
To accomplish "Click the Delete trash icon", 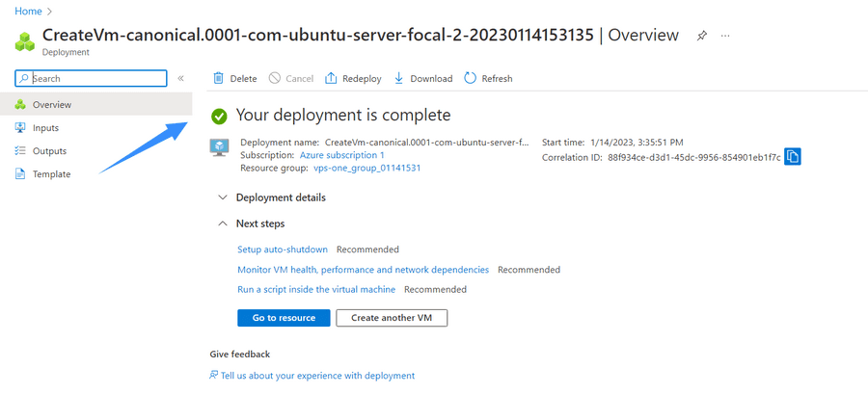I will (x=219, y=78).
